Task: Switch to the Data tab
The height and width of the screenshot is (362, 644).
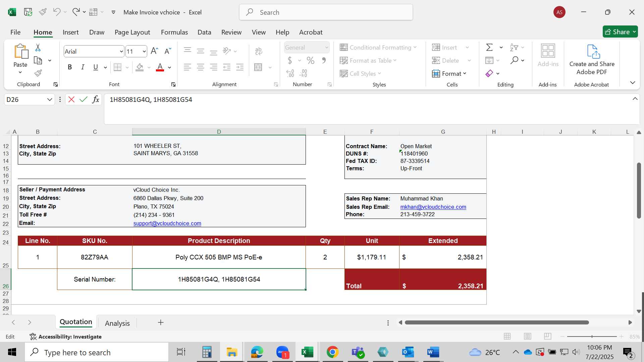Action: coord(204,32)
